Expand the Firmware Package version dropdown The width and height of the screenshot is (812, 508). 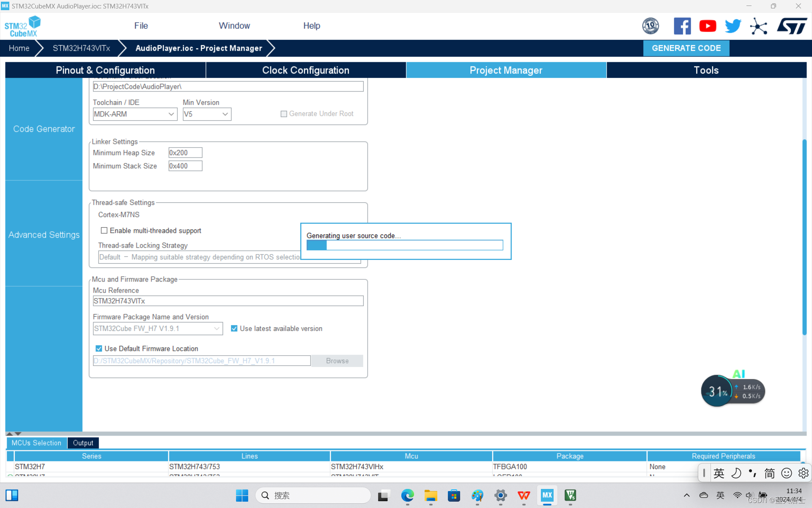[x=157, y=329]
